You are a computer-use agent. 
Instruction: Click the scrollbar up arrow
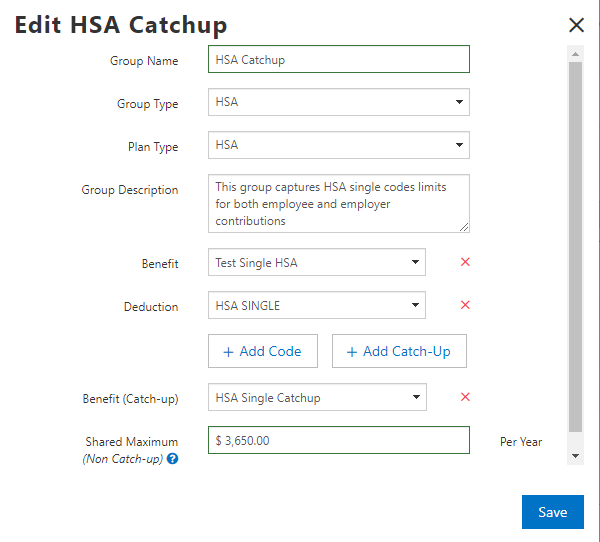[575, 52]
